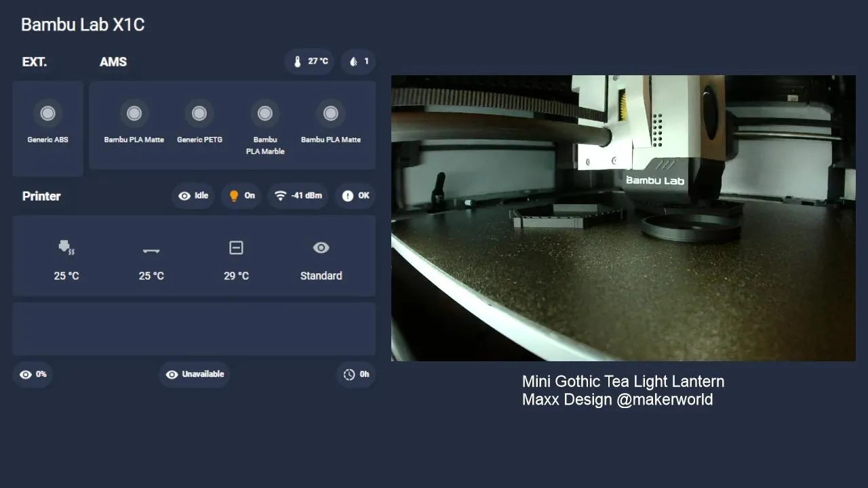
Task: Select the Bambu PLA Marble spool icon
Action: coord(265,113)
